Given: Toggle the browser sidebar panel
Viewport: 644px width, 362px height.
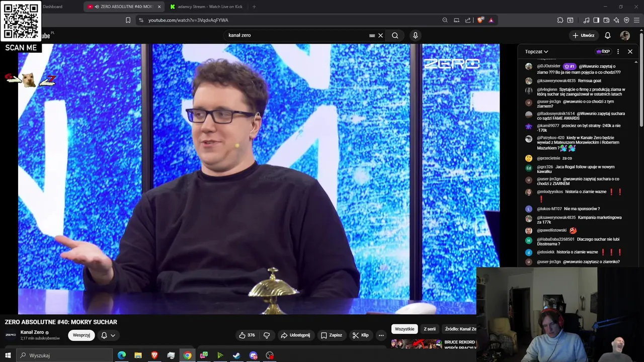Looking at the screenshot, I should coord(596,20).
